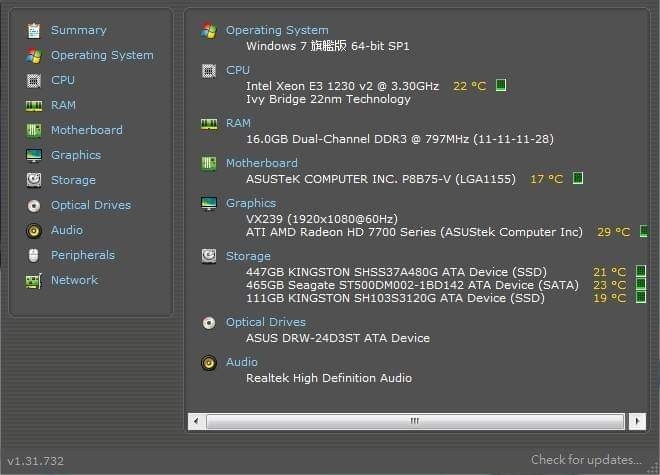Click the Optical Drives disc icon in sidebar

click(x=34, y=205)
